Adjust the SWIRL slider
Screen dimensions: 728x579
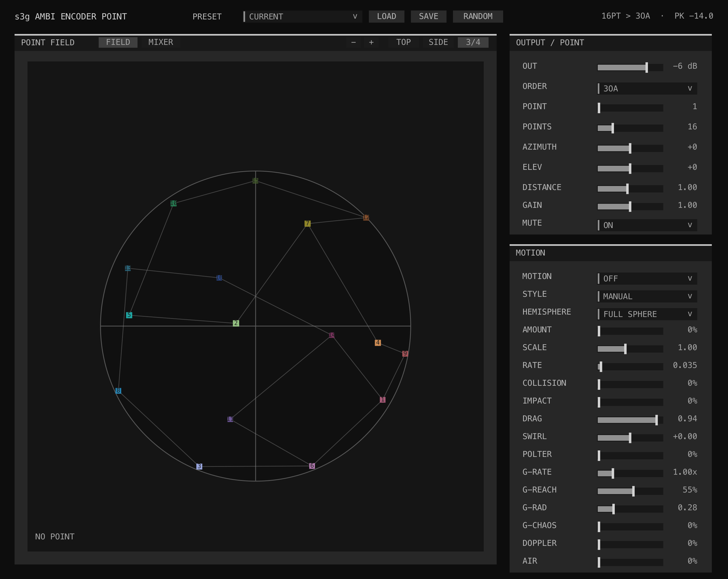point(630,438)
